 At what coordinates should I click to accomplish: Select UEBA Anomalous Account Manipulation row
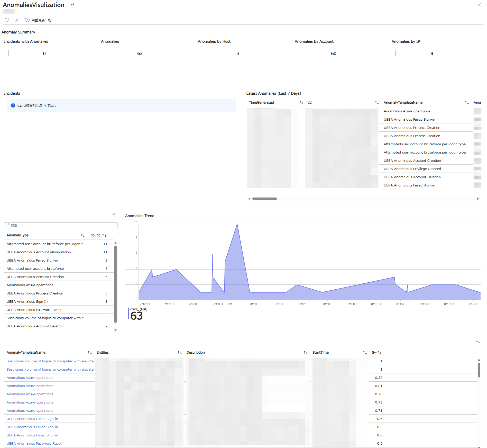click(x=59, y=252)
